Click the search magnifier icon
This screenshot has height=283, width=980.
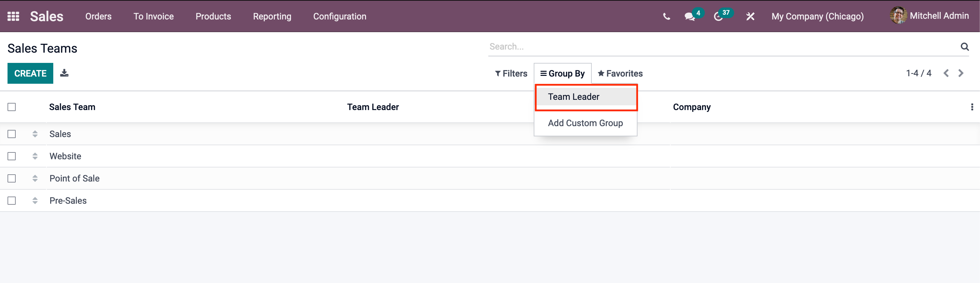(965, 46)
